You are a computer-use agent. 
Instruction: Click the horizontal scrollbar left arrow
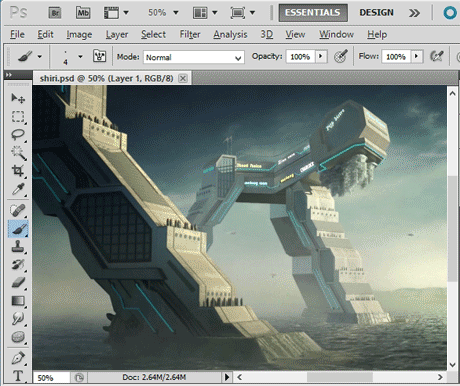[x=239, y=377]
